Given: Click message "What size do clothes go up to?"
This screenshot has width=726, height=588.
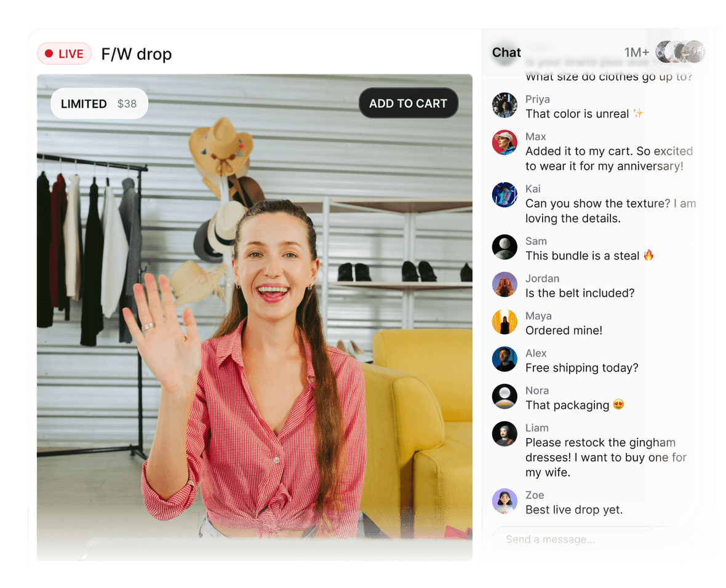Looking at the screenshot, I should coord(609,77).
